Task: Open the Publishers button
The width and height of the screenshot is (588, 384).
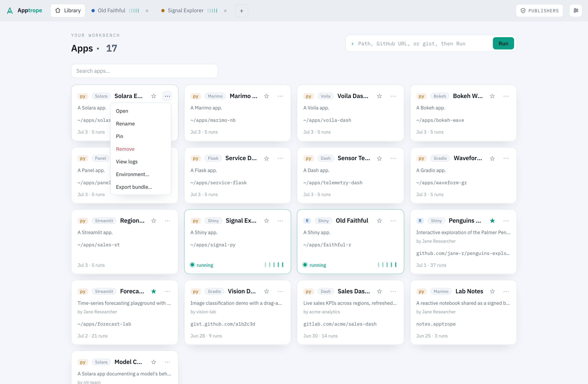Action: point(539,10)
